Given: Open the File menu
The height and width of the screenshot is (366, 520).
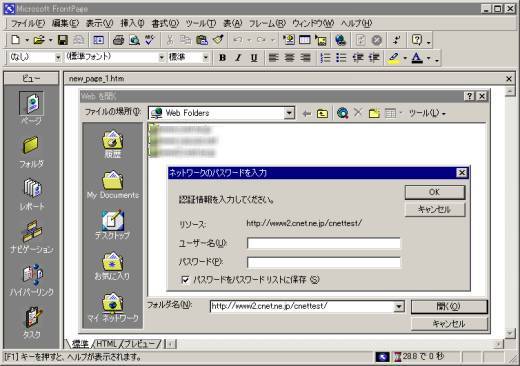Looking at the screenshot, I should coord(28,23).
